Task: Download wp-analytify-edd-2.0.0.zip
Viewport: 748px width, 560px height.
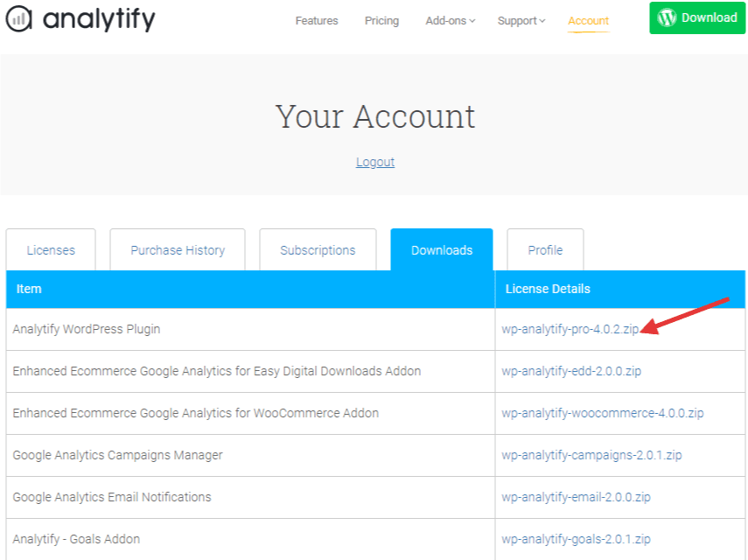Action: click(571, 371)
